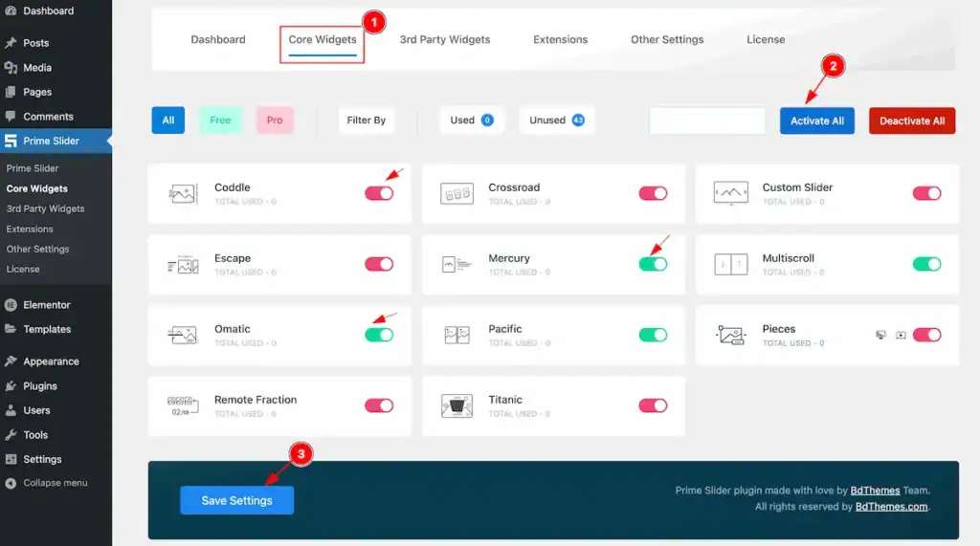Screen dimensions: 980x546
Task: Click the Multiscroll widget icon
Action: click(x=730, y=264)
